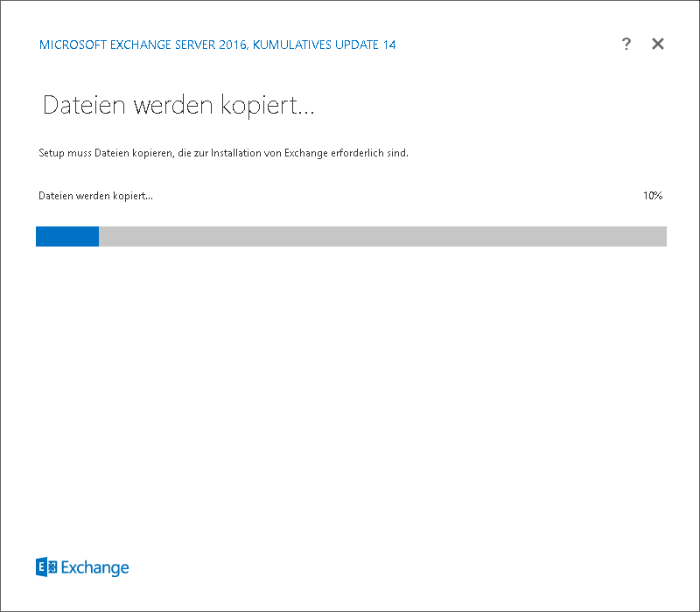The width and height of the screenshot is (700, 612).
Task: Click the blue Exchange logo icon
Action: (x=46, y=567)
